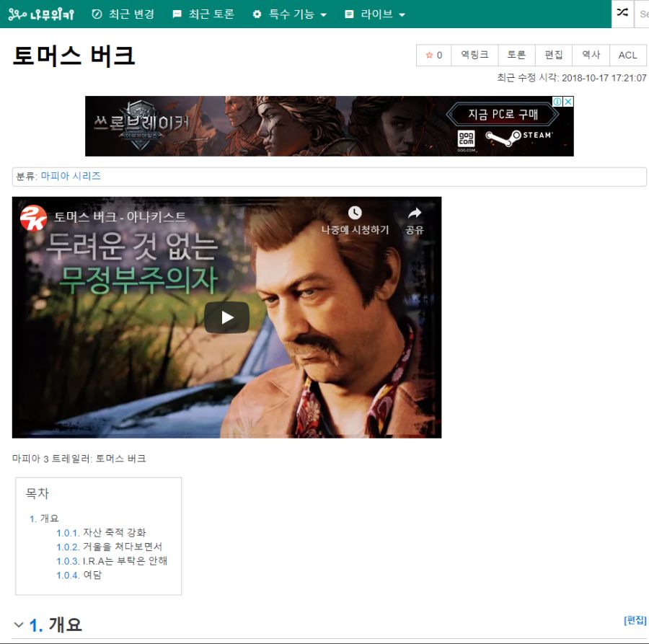Open the 나무위키 home logo
The height and width of the screenshot is (644, 649).
[x=41, y=14]
